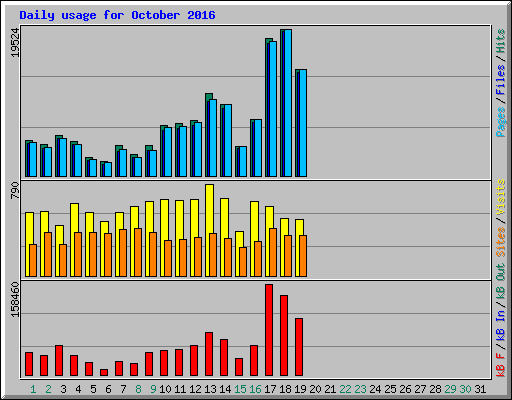The width and height of the screenshot is (512, 400).
Task: Select day 26 on the date axis
Action: [405, 389]
